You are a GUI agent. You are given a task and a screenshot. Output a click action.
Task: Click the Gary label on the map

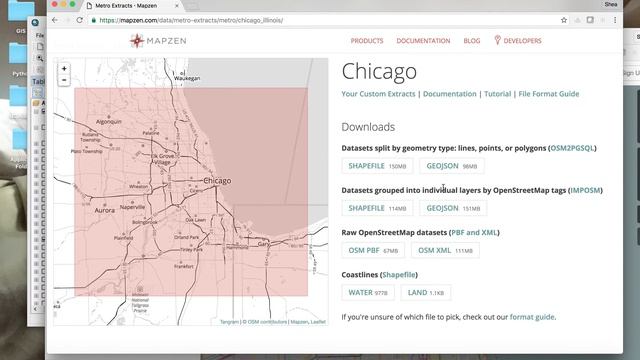[264, 244]
